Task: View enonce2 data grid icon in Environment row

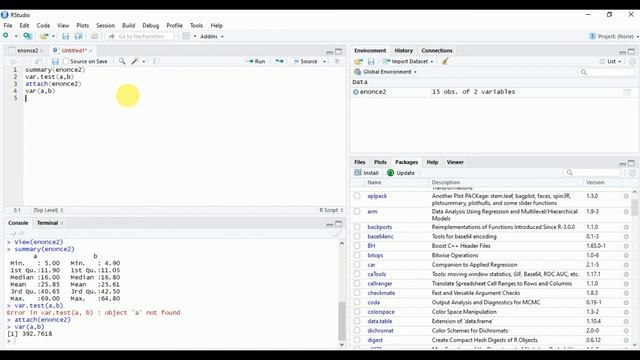Action: (627, 92)
